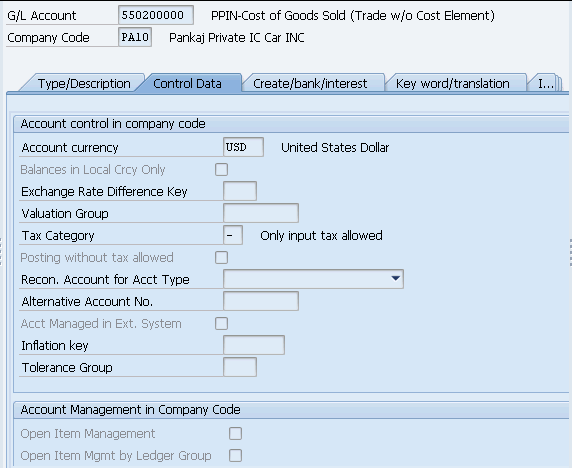Click the Company Code field PA10
572x468 pixels.
coord(135,37)
